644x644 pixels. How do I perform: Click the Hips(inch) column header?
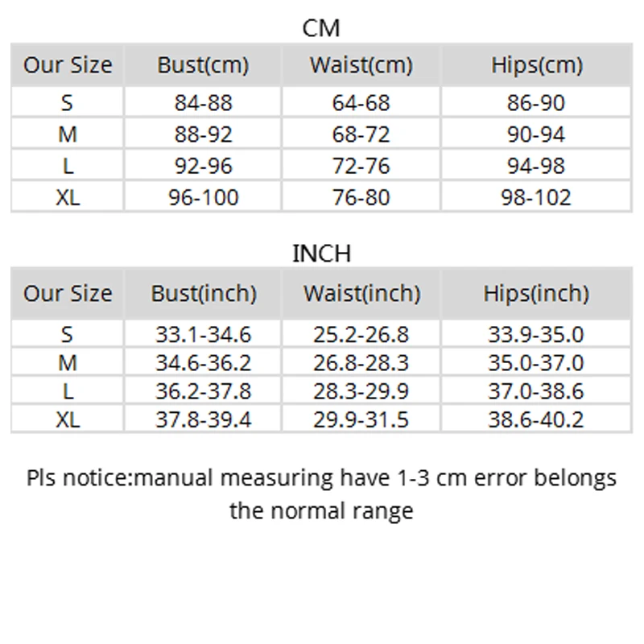pos(536,294)
